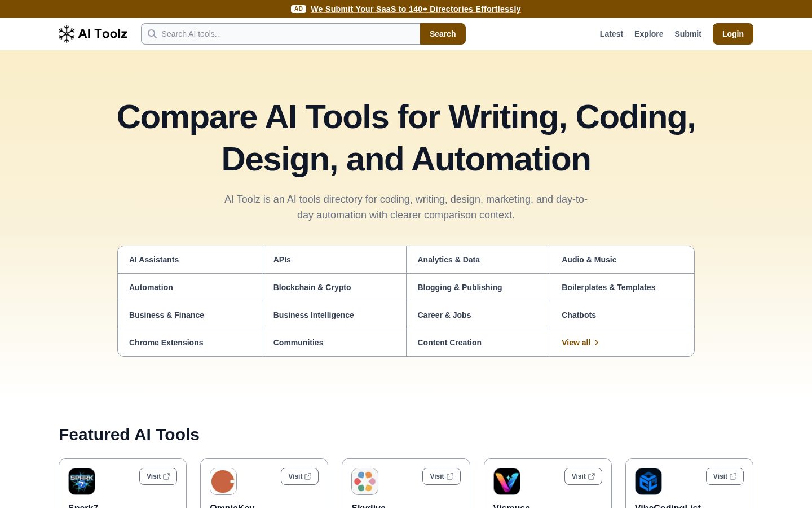
Task: Open the VibeCodingList blue cube logo
Action: point(648,481)
